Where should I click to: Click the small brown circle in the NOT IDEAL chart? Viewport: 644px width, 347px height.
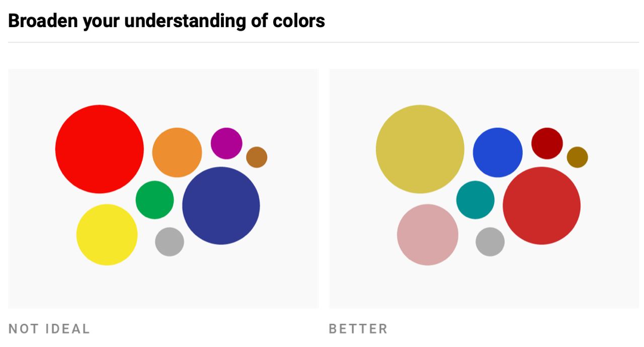(257, 157)
